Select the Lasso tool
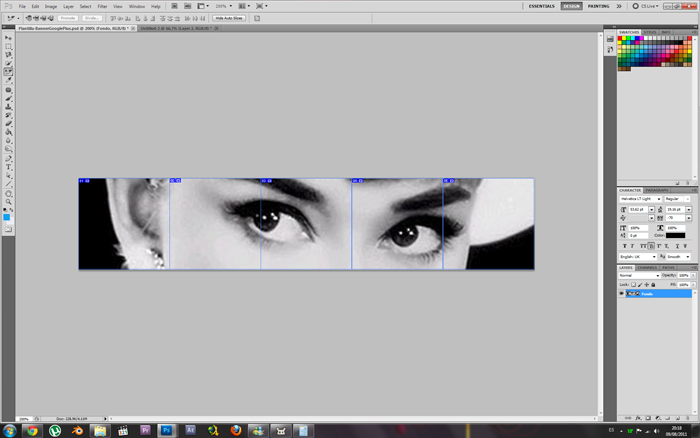 pos(8,55)
